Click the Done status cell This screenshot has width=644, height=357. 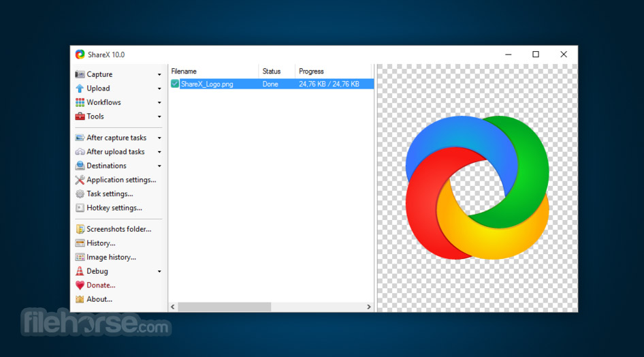point(270,84)
